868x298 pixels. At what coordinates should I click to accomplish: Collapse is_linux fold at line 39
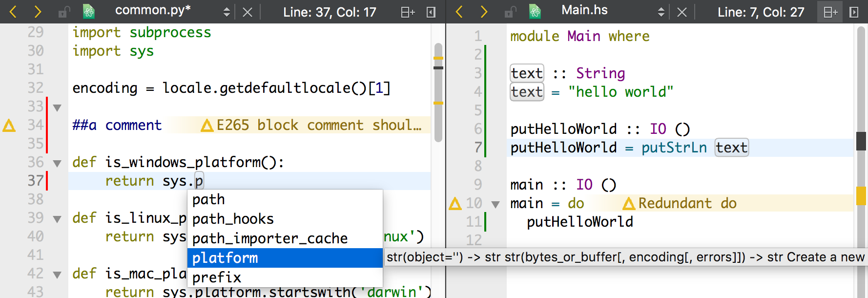pos(57,219)
